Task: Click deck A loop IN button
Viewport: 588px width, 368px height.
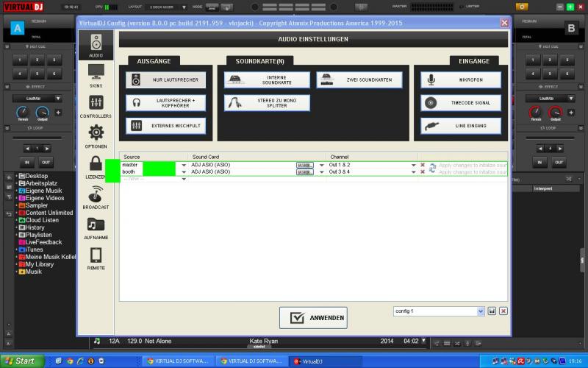Action: click(27, 163)
